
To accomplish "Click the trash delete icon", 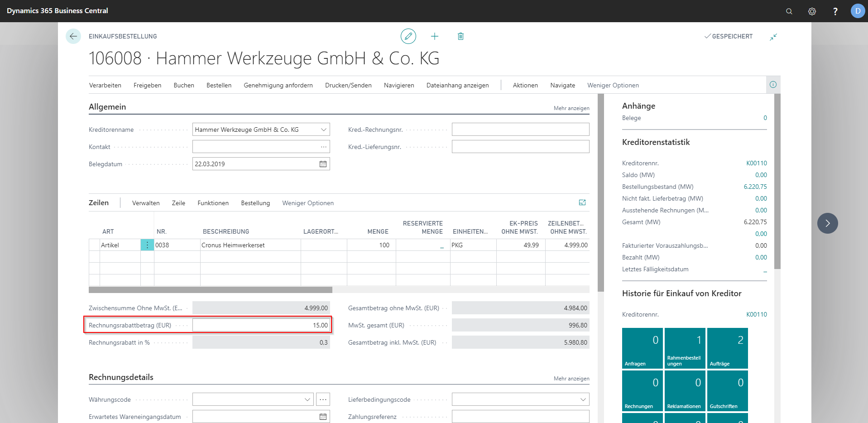I will (460, 36).
